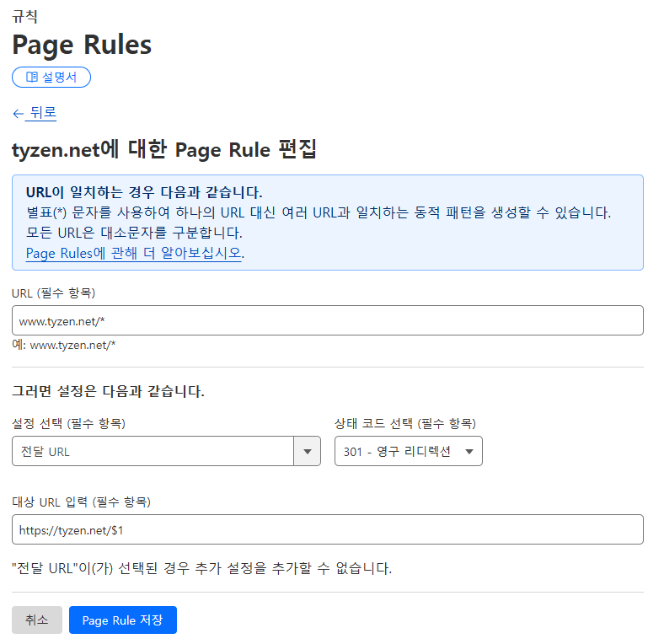Click the '전달 URL 이(가) 선택된 경우' note text
The height and width of the screenshot is (644, 648).
tap(201, 568)
